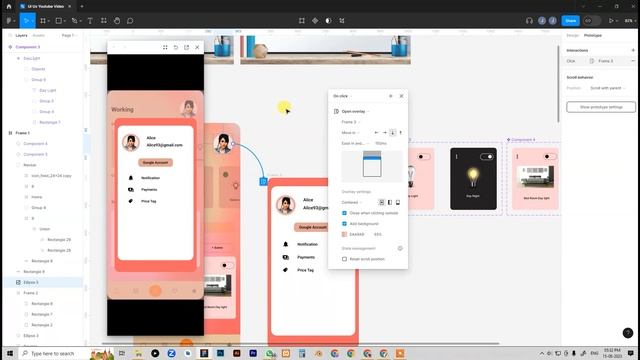Screen dimensions: 640x360
Task: Click the Share button
Action: coord(571,21)
